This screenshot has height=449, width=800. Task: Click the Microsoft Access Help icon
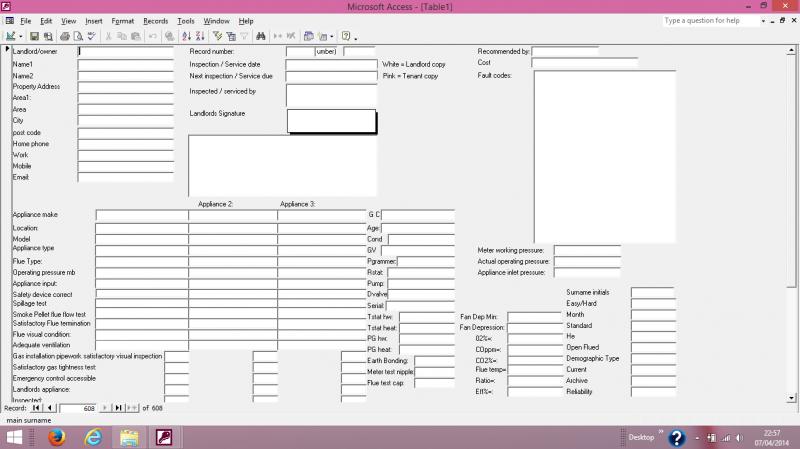pyautogui.click(x=346, y=36)
